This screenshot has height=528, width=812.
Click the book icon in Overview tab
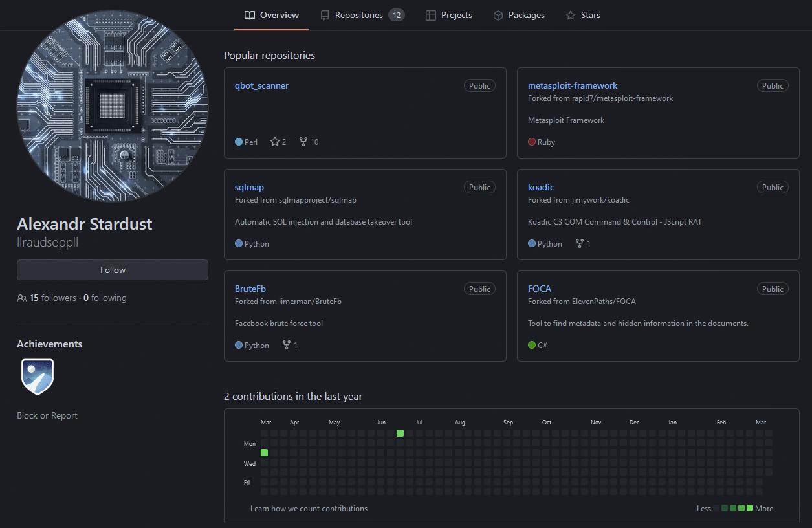250,15
